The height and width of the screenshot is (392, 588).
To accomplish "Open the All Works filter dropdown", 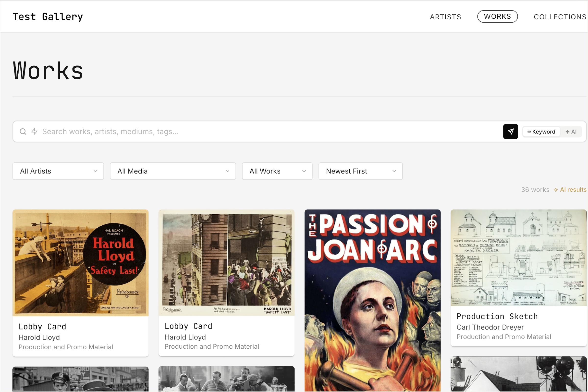I will pos(277,171).
